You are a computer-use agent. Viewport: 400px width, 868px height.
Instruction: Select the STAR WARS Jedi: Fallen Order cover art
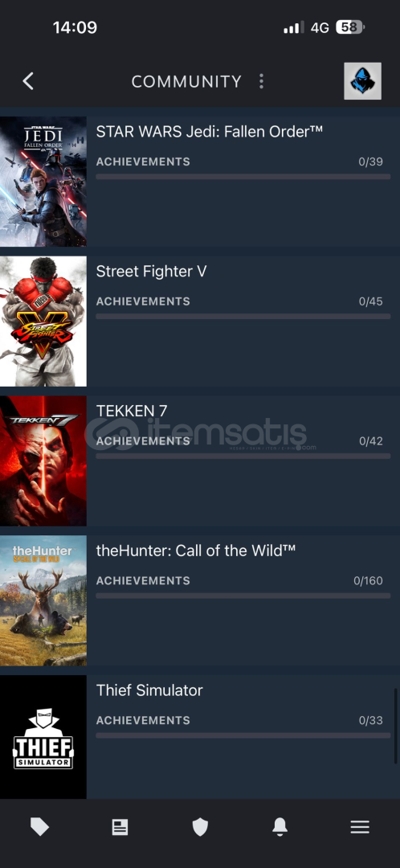(x=43, y=182)
